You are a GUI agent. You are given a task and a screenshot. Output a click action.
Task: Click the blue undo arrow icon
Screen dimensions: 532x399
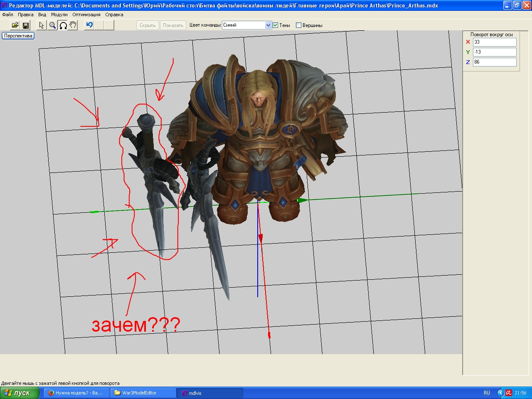click(89, 25)
